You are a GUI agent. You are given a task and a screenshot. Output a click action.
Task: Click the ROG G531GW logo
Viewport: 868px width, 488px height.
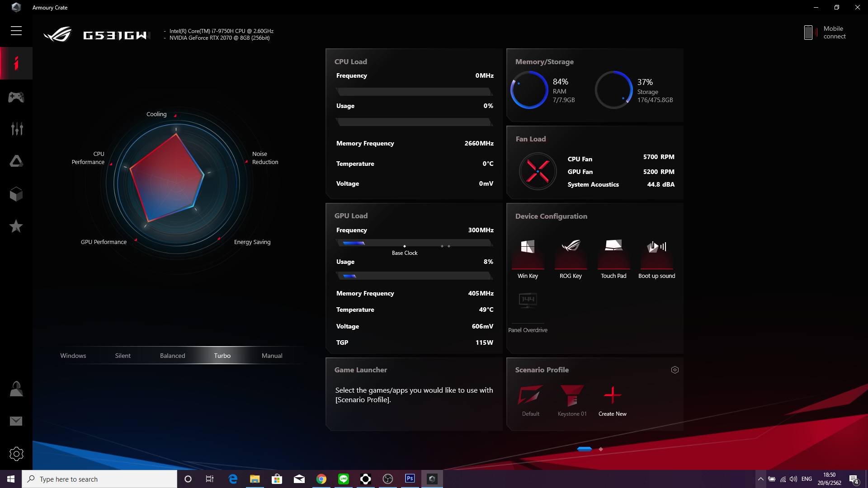pyautogui.click(x=96, y=35)
